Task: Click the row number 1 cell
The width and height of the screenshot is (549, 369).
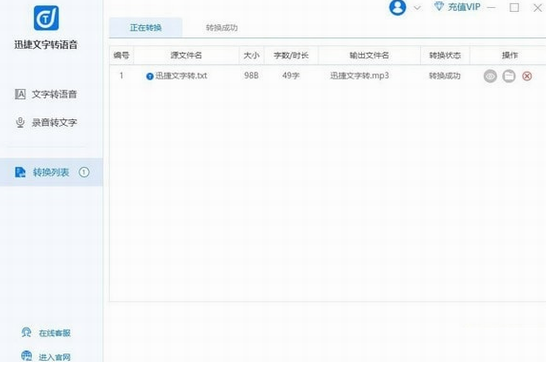Action: (x=121, y=76)
